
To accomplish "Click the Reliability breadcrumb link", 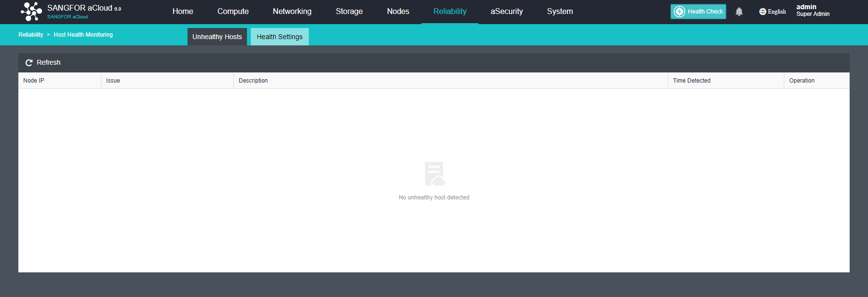I will [30, 35].
